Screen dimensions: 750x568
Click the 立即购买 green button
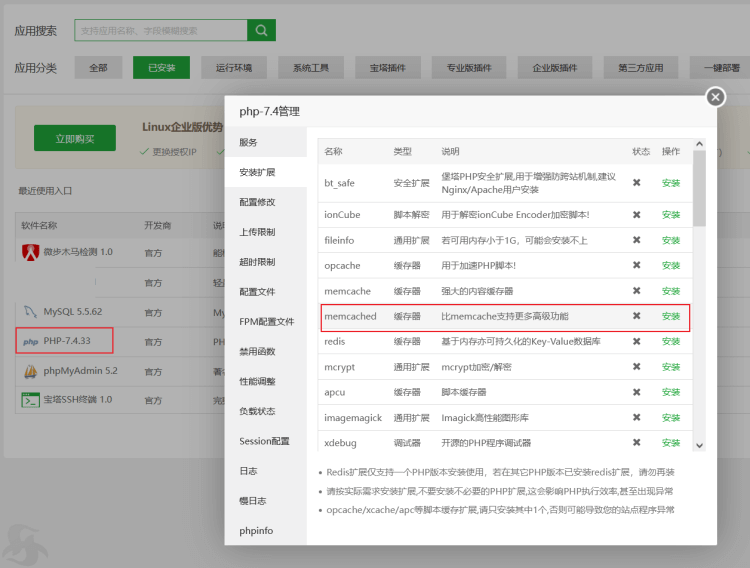click(75, 138)
